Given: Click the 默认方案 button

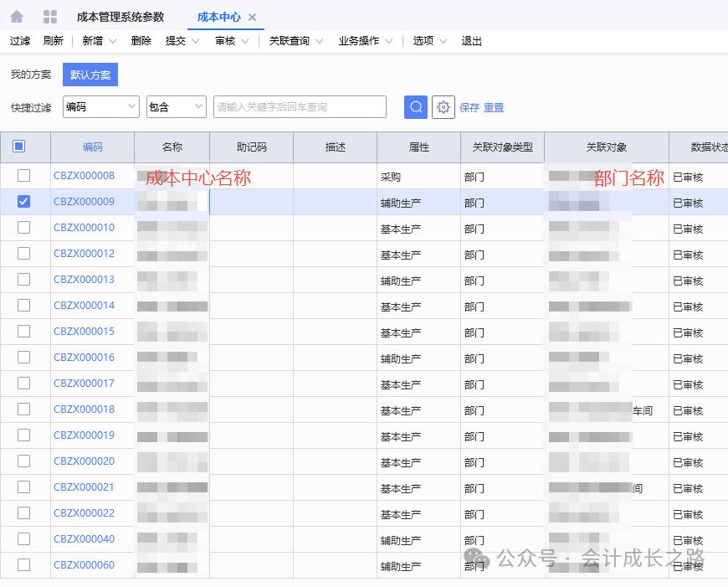Looking at the screenshot, I should [x=90, y=75].
